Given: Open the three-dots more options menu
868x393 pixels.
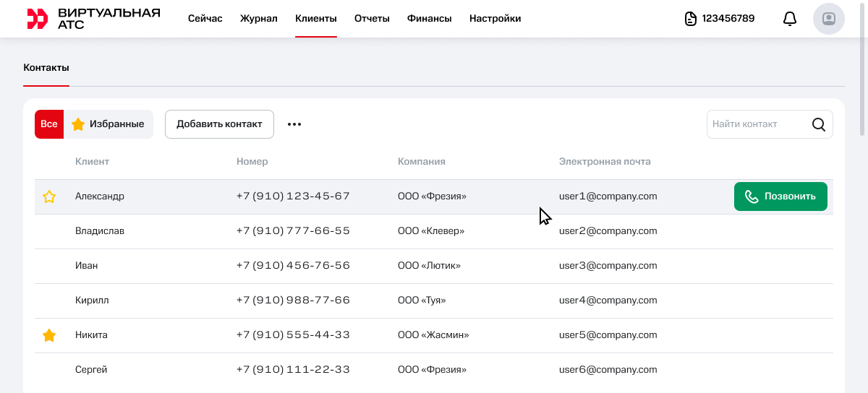Looking at the screenshot, I should pos(294,124).
